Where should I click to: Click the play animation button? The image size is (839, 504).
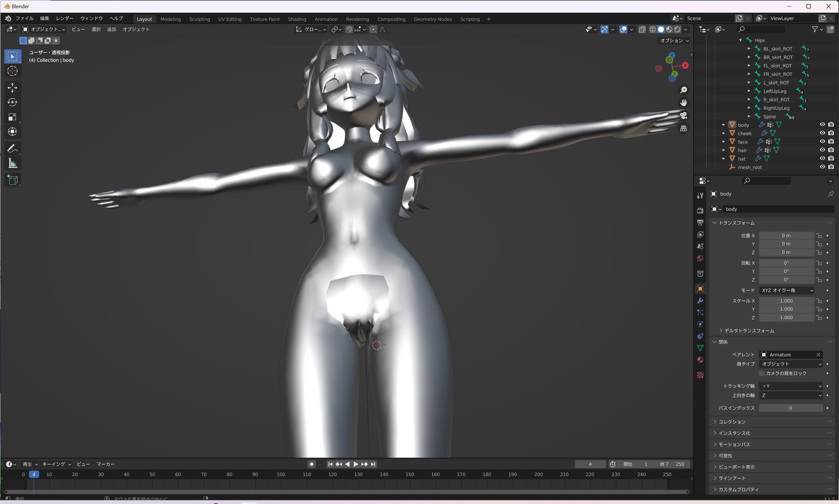pyautogui.click(x=356, y=464)
